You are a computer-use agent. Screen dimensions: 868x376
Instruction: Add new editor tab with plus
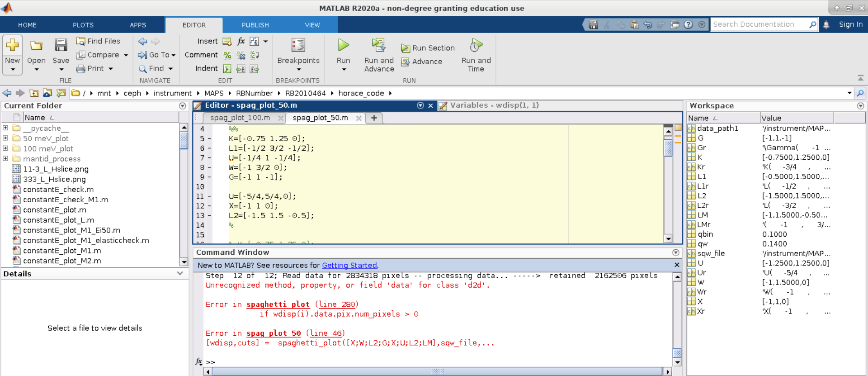click(x=374, y=118)
